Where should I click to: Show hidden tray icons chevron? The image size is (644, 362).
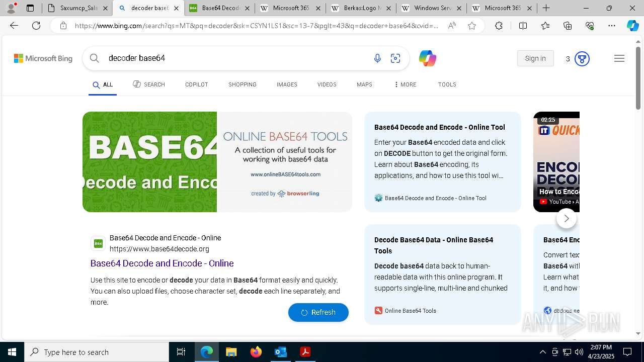coord(542,352)
